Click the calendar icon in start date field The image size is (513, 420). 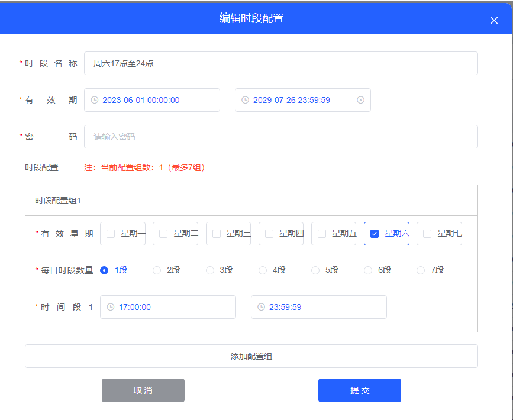94,100
